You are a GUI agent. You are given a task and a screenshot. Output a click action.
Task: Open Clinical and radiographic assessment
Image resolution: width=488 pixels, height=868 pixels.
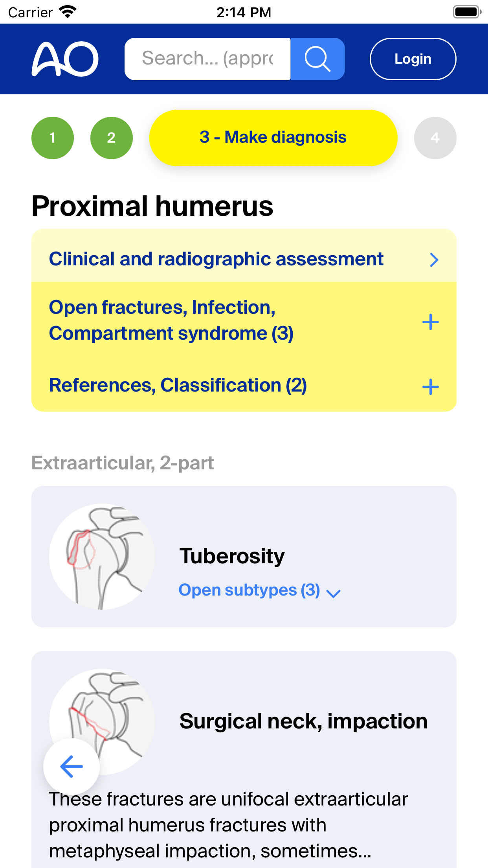(x=216, y=259)
